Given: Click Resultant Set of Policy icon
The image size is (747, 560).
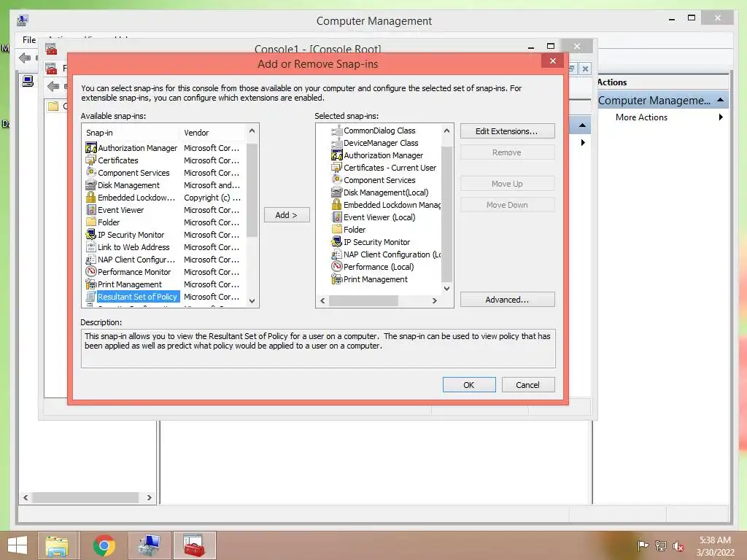Looking at the screenshot, I should click(x=91, y=297).
